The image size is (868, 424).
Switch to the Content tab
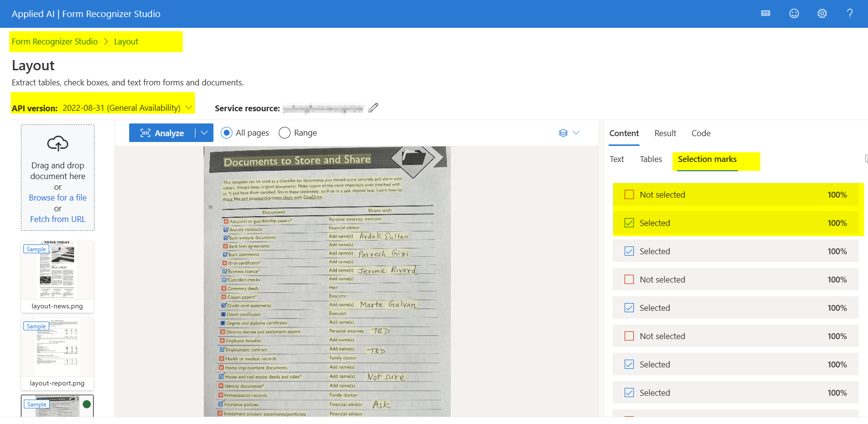pyautogui.click(x=624, y=133)
